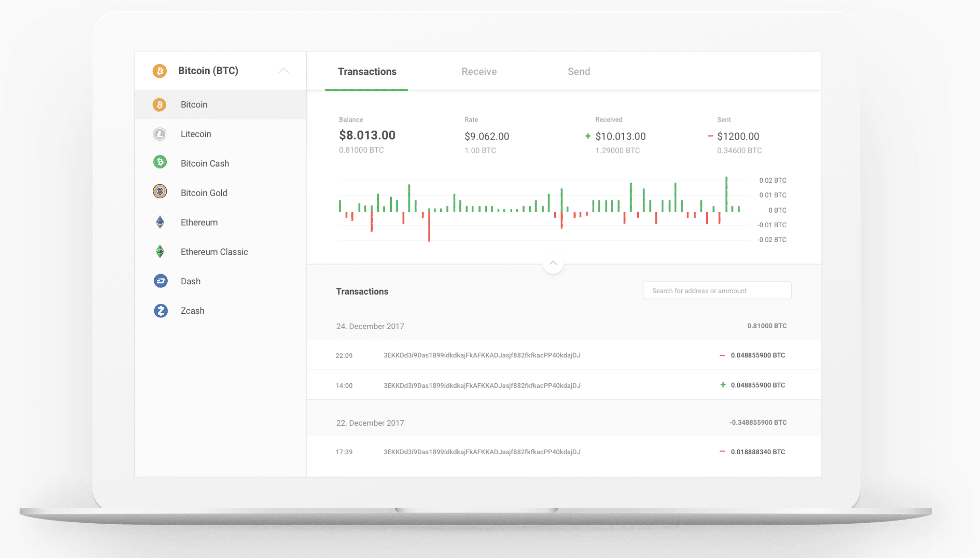The image size is (980, 558).
Task: Click red minus icon on 17:39 transaction
Action: (x=722, y=451)
